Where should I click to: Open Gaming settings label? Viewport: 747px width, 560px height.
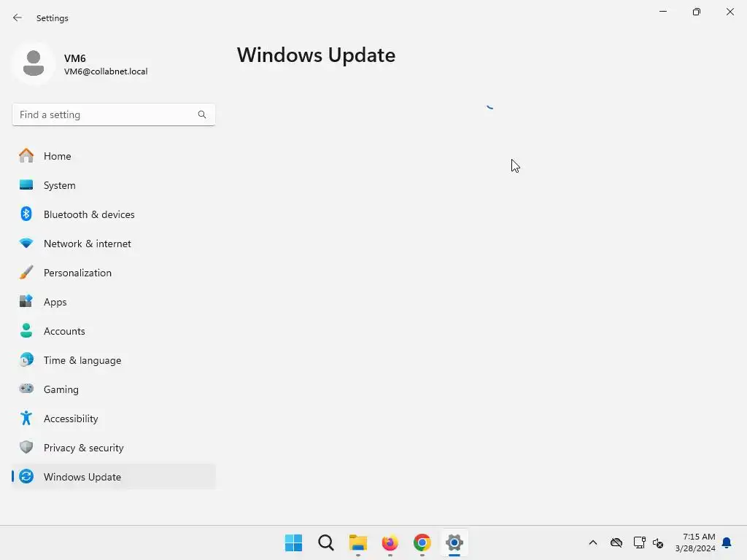(x=61, y=389)
